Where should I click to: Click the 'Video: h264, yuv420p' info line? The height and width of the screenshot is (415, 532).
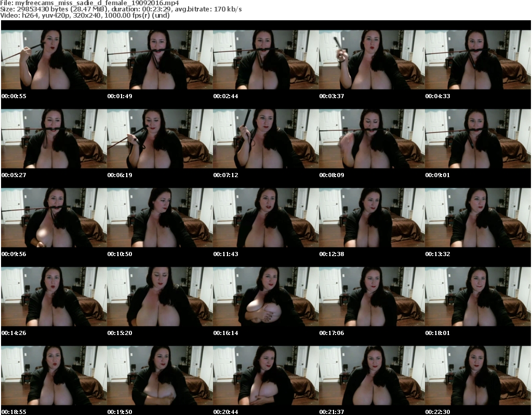pyautogui.click(x=85, y=15)
